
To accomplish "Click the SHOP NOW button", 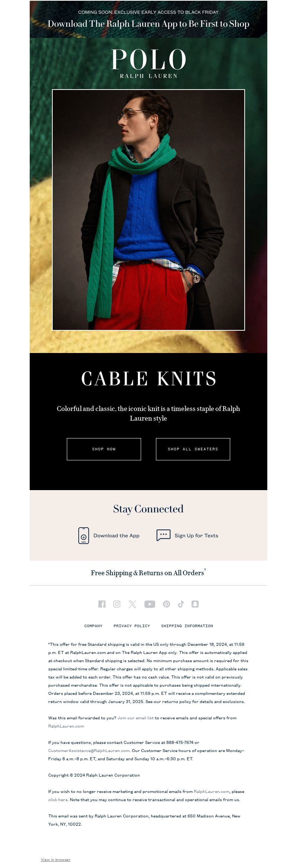I will coord(104,449).
